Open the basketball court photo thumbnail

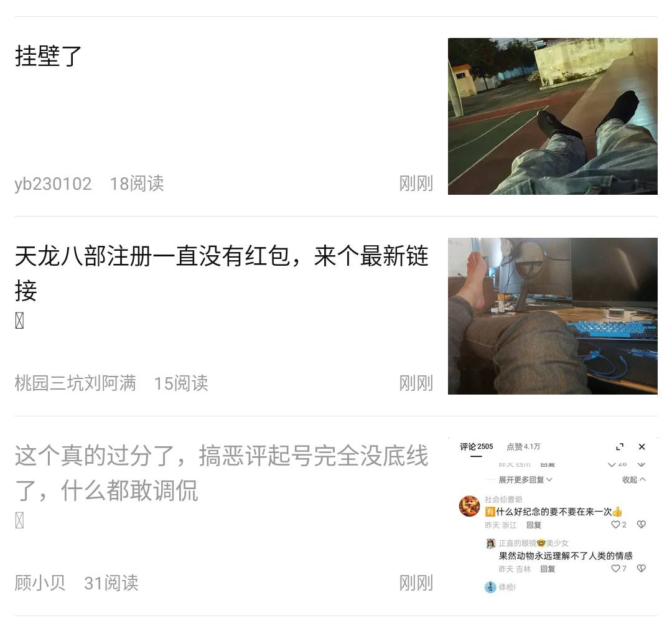tap(553, 116)
